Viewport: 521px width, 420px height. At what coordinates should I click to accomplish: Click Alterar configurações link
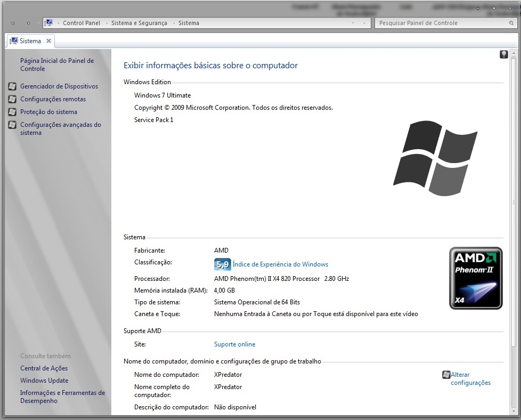coord(470,378)
